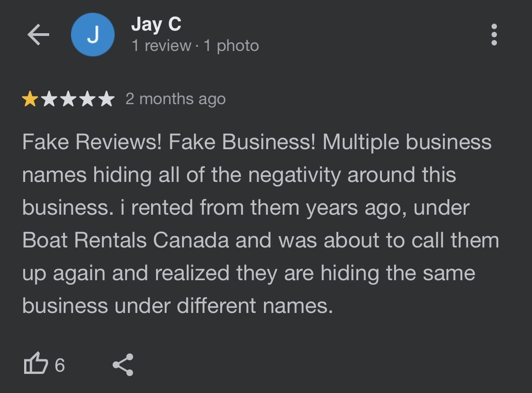Select the fourth rating star
This screenshot has height=393, width=532.
tap(87, 99)
